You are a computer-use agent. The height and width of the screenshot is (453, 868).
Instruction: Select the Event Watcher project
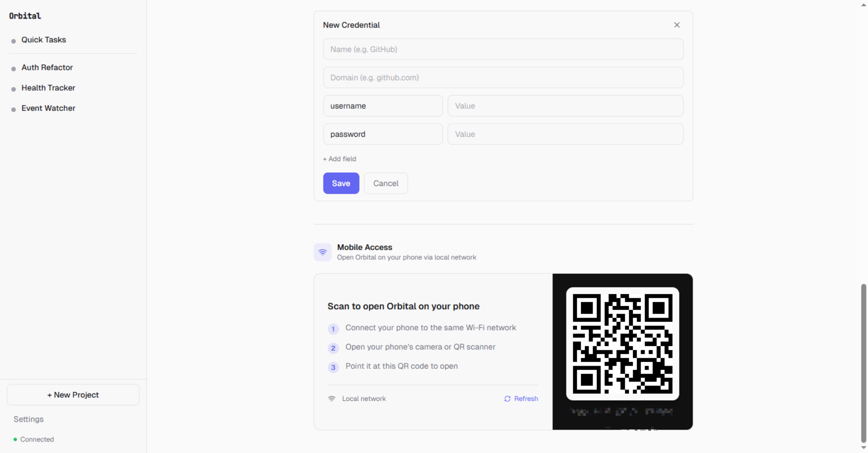point(48,108)
